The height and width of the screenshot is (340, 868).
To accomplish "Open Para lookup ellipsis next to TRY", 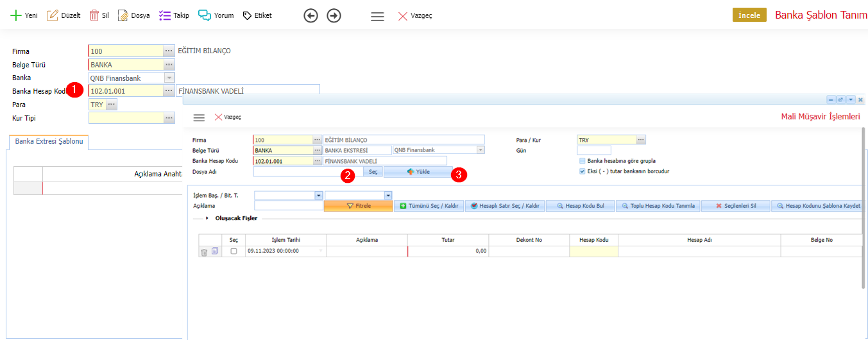I will pyautogui.click(x=111, y=105).
